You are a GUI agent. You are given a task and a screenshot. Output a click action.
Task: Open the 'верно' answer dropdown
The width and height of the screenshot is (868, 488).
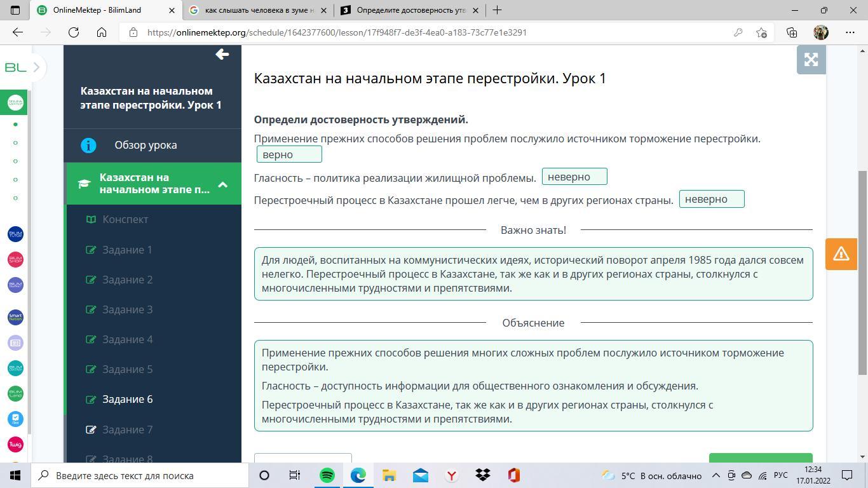click(289, 154)
